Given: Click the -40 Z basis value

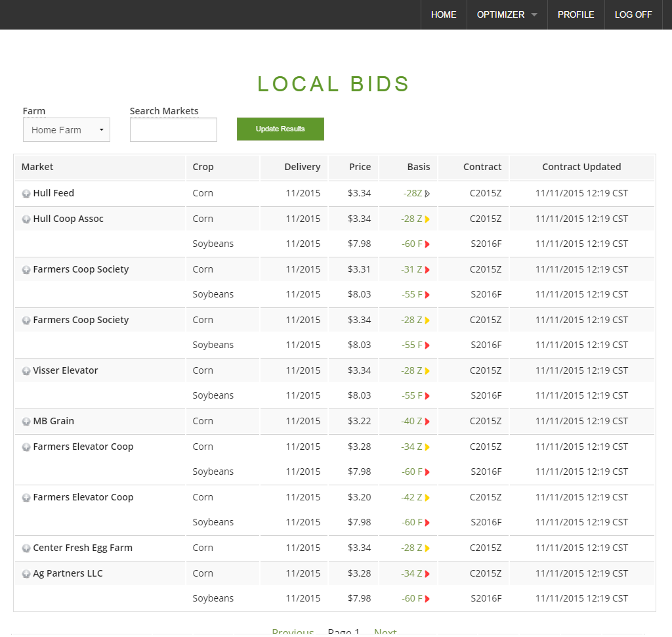Looking at the screenshot, I should coord(411,421).
